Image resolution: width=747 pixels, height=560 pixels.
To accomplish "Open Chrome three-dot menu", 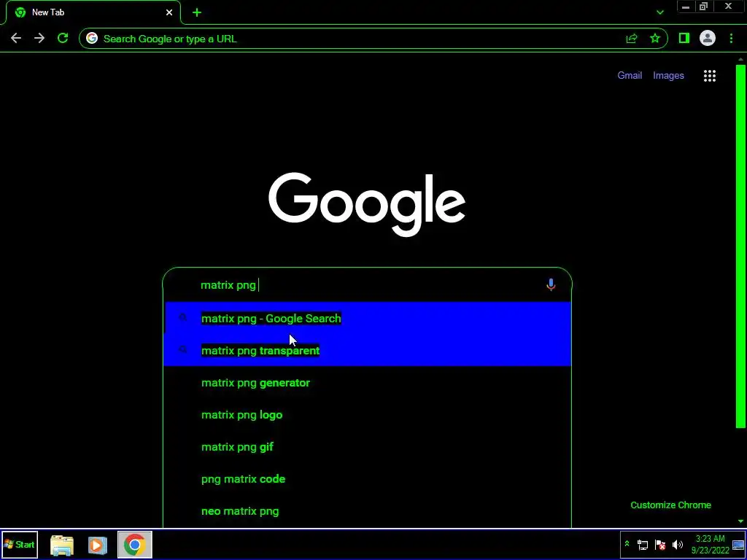I will pyautogui.click(x=731, y=39).
